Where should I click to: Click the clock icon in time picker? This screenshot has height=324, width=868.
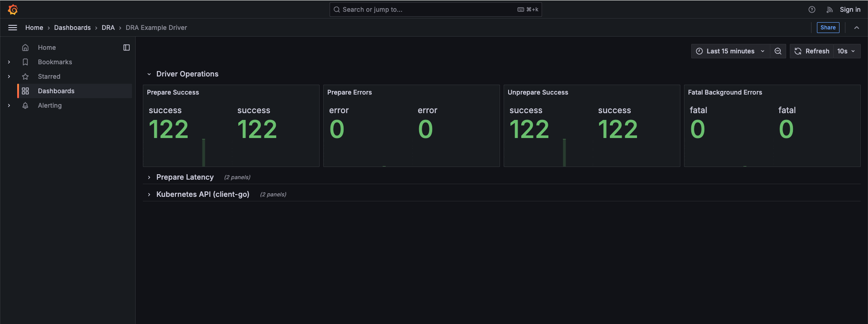[x=699, y=51]
